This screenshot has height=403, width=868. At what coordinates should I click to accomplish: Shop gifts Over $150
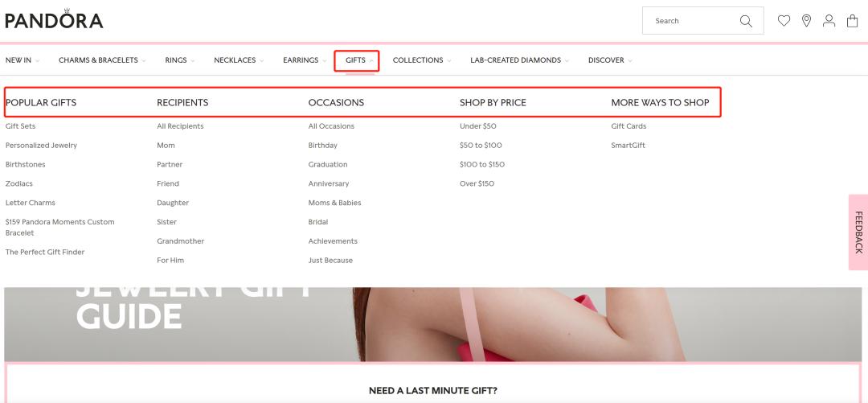pos(477,183)
